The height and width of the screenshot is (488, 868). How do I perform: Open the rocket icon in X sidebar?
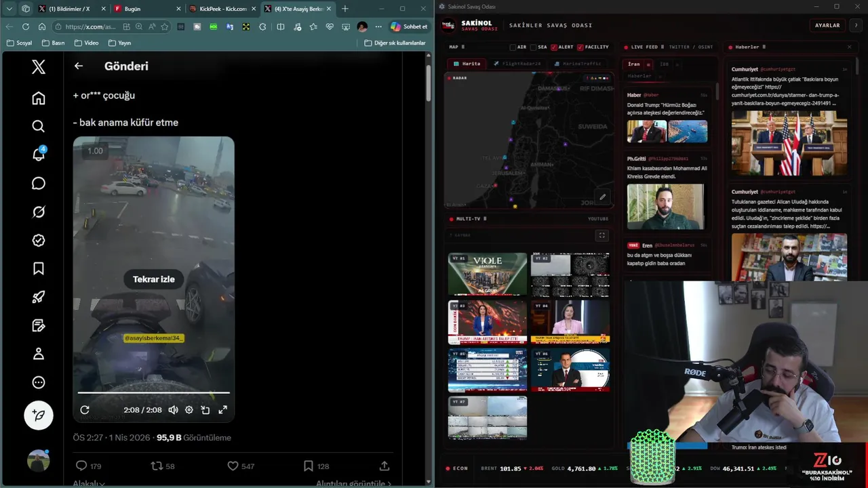click(x=39, y=297)
